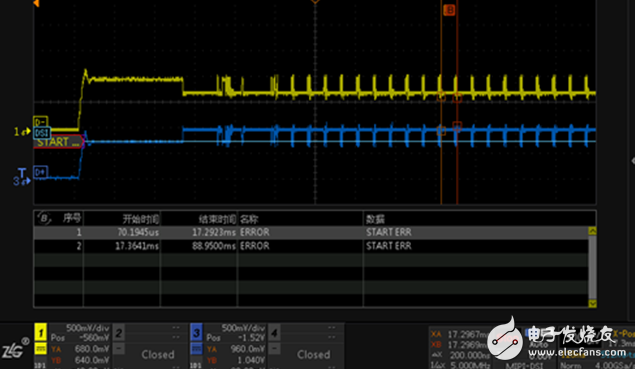
Task: Toggle the yellow channel 1 button
Action: coord(40,333)
